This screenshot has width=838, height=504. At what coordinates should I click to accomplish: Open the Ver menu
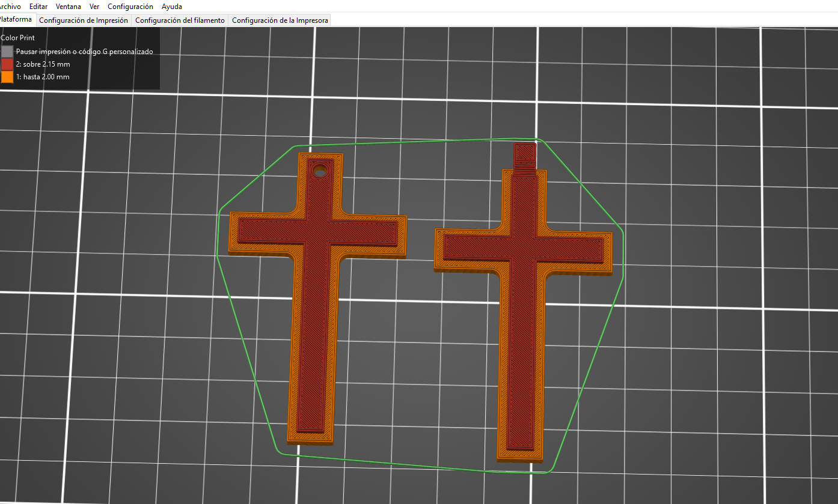point(94,7)
